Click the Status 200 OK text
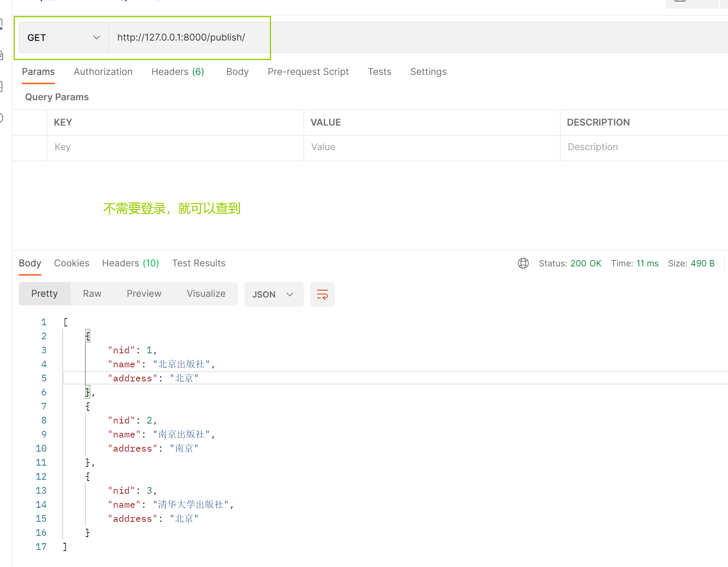Image resolution: width=728 pixels, height=567 pixels. pyautogui.click(x=570, y=263)
